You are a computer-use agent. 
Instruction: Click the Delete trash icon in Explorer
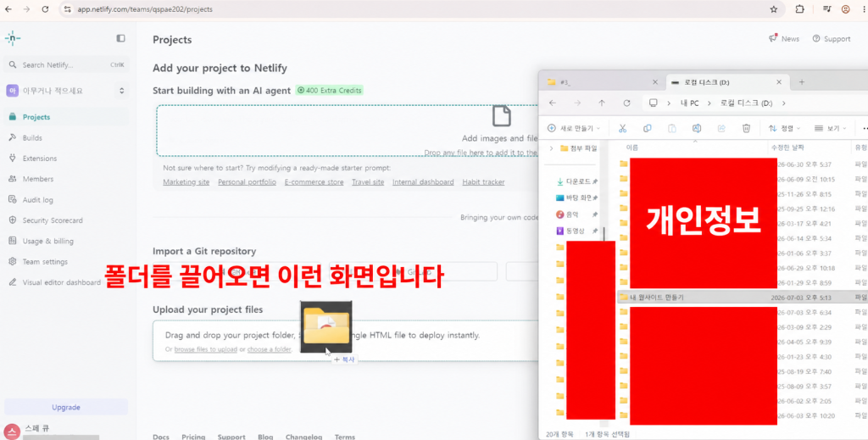pos(746,128)
